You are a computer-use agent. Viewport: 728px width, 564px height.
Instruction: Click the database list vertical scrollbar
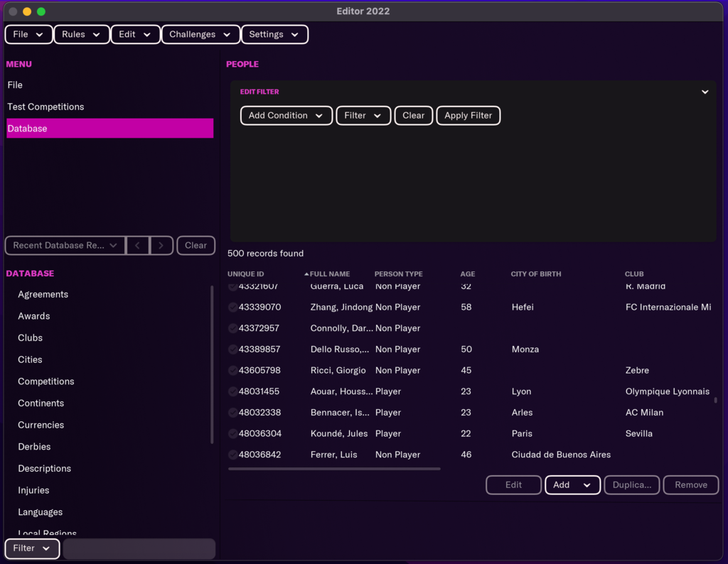tap(212, 365)
